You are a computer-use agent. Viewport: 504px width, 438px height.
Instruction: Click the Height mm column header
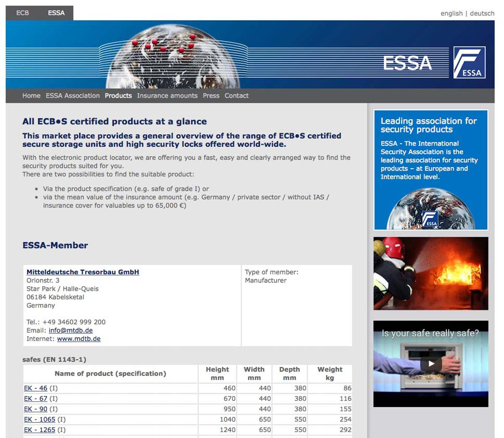pos(217,373)
